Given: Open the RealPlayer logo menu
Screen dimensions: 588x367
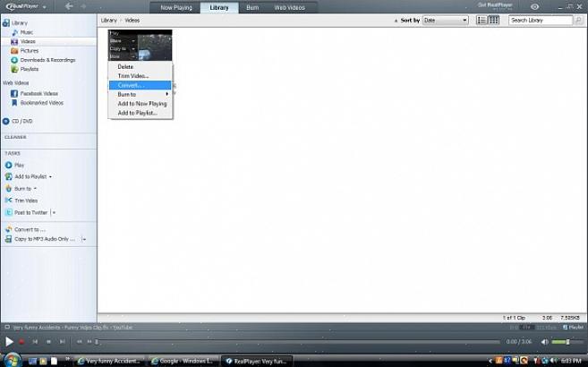Looking at the screenshot, I should (x=25, y=6).
